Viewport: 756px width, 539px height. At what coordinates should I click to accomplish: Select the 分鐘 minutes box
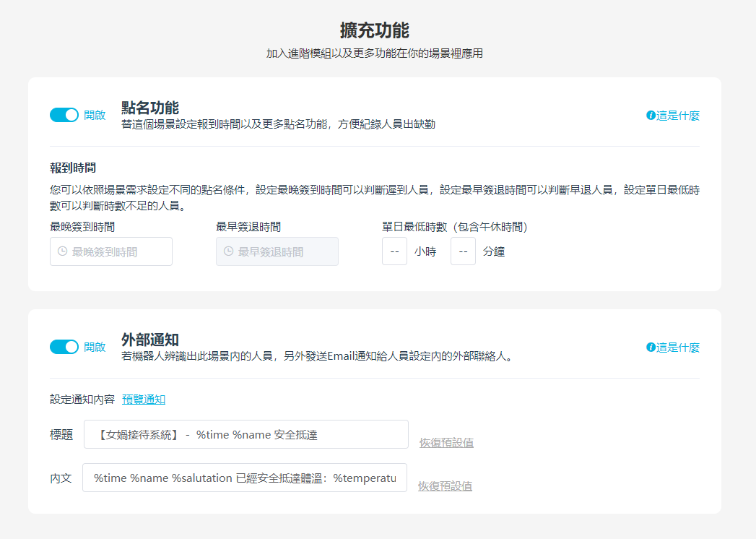463,251
